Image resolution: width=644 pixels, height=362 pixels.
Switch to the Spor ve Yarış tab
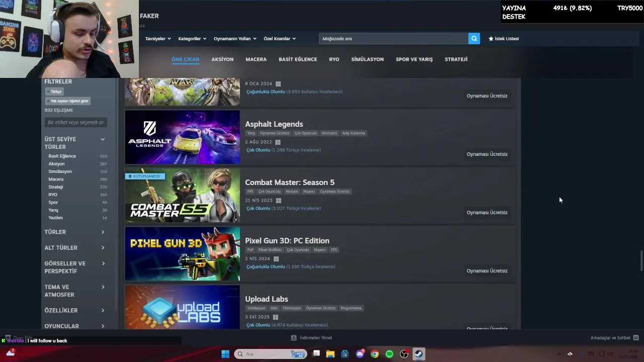414,59
